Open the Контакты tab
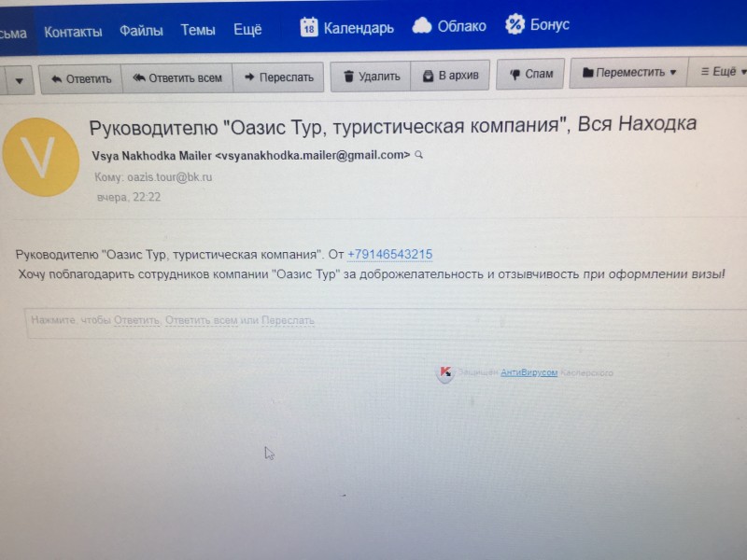Screen dimensions: 747x560 [73, 32]
